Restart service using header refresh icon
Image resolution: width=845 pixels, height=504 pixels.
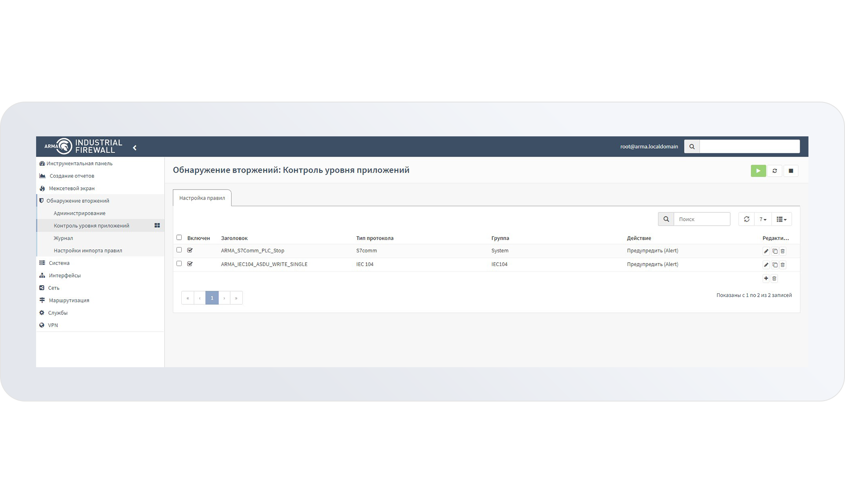[775, 171]
